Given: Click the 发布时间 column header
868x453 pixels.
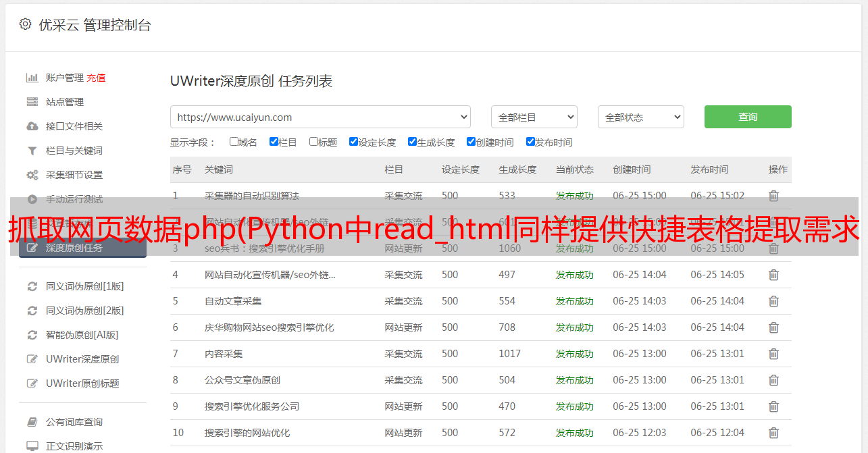Looking at the screenshot, I should point(709,169).
